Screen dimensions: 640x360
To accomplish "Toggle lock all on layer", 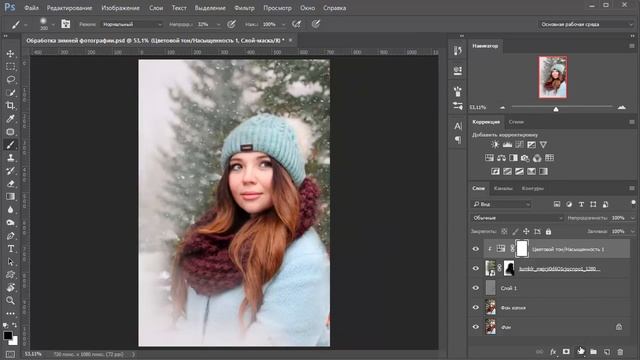I will click(x=548, y=231).
